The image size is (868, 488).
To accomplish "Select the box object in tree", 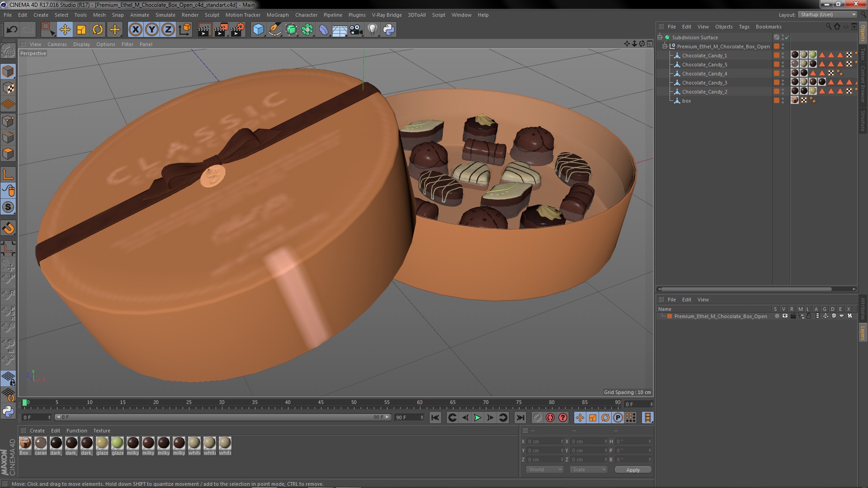I will 686,101.
